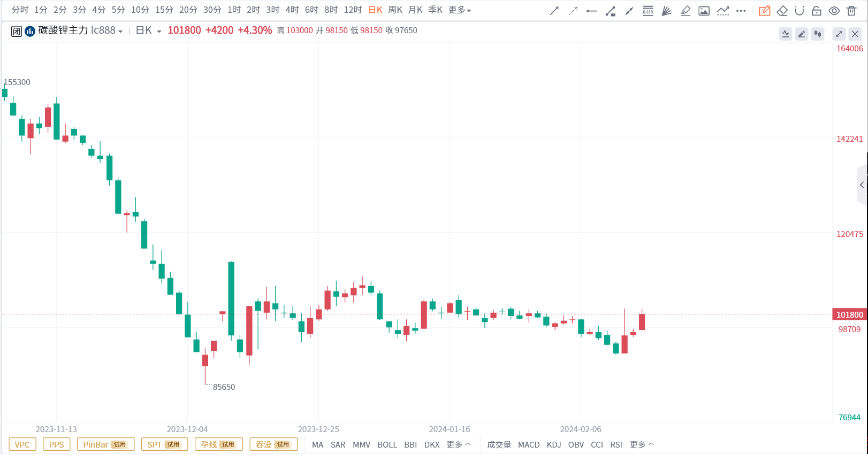The width and height of the screenshot is (868, 454).
Task: Switch to 12时 timeframe
Action: (x=353, y=10)
